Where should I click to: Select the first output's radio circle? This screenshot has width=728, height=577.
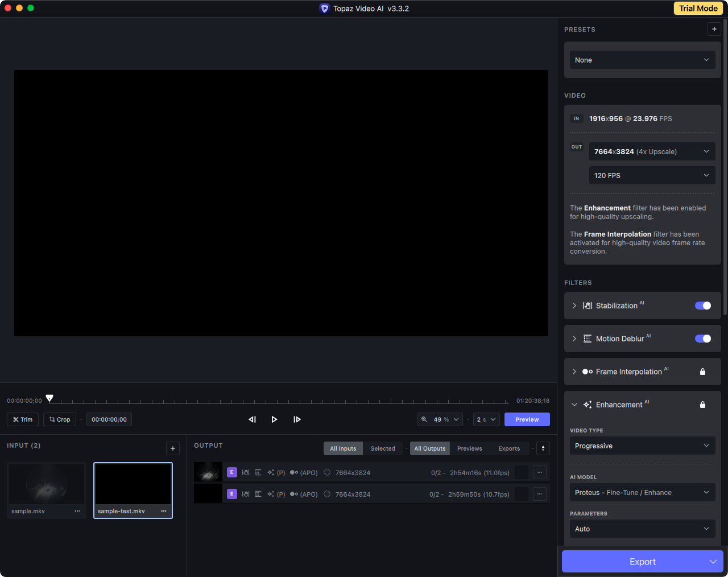[x=327, y=472]
